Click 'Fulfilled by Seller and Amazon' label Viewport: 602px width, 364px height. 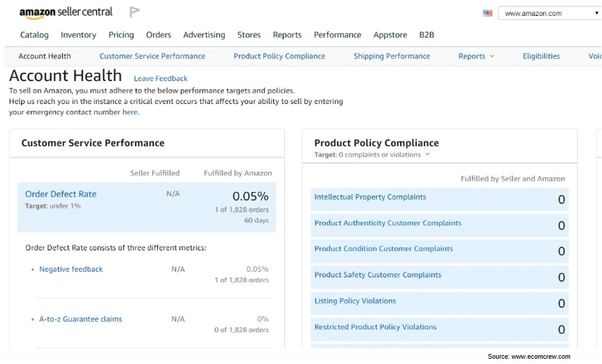513,178
